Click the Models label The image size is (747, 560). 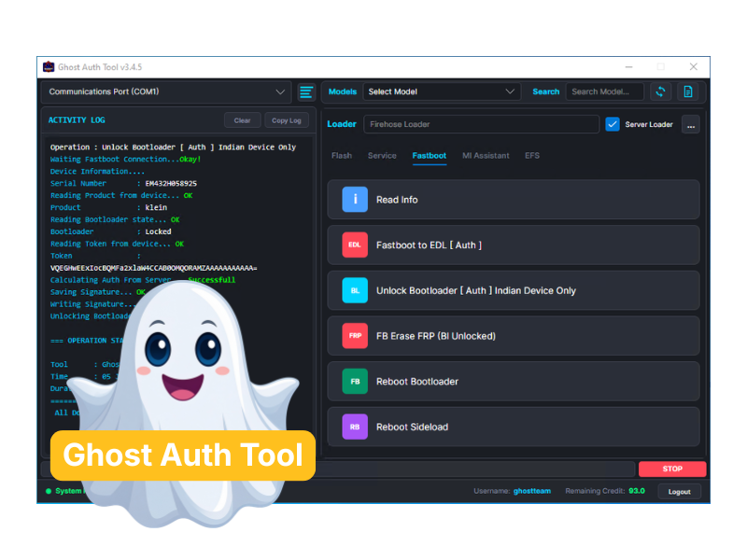tap(343, 91)
